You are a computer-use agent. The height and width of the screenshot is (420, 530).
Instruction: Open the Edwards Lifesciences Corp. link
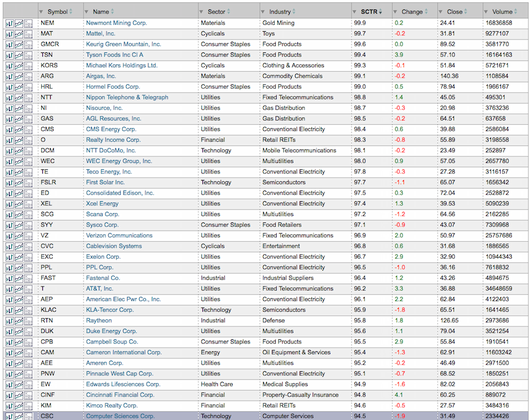[123, 384]
